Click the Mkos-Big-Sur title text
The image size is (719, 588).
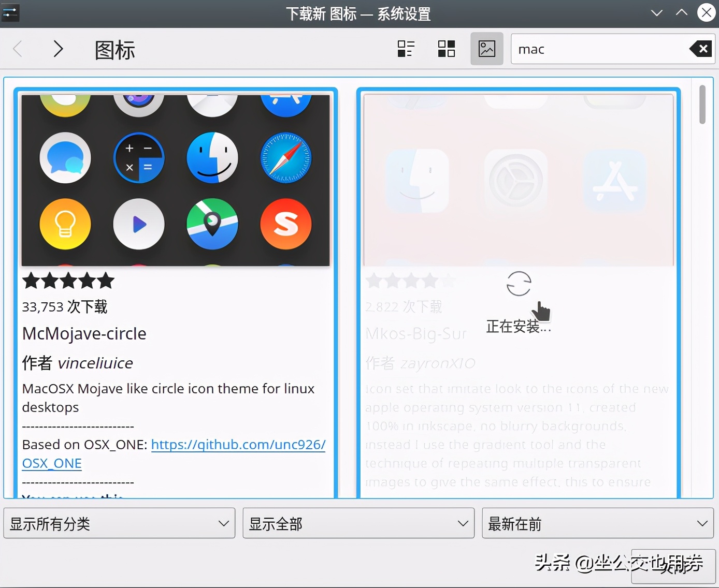coord(416,334)
